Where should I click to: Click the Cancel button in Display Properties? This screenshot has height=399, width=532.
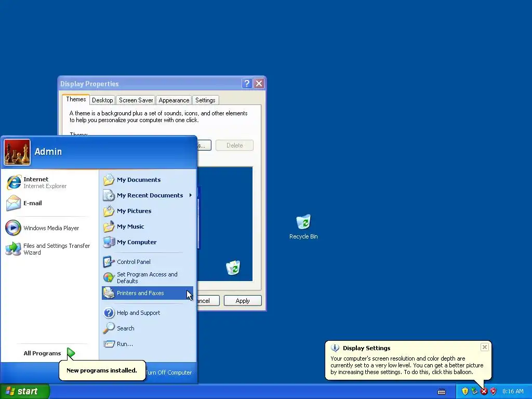coord(208,301)
